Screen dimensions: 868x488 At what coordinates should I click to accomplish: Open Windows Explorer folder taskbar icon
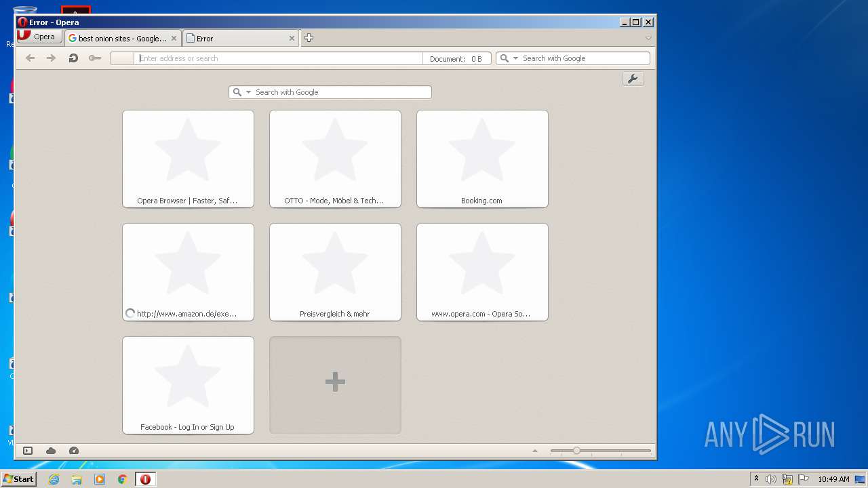(77, 479)
